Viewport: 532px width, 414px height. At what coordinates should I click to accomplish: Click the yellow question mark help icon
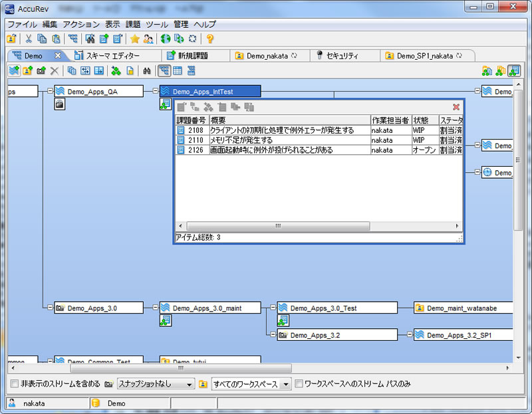[210, 39]
